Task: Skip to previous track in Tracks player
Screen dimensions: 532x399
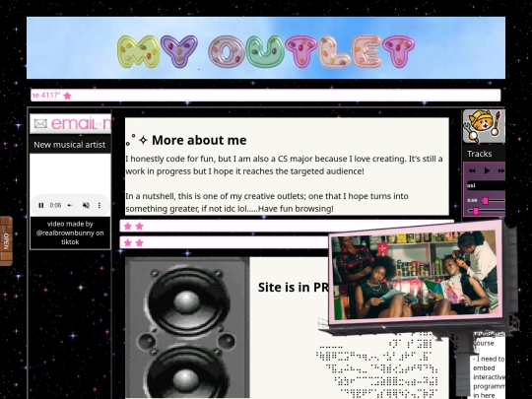Action: point(472,170)
